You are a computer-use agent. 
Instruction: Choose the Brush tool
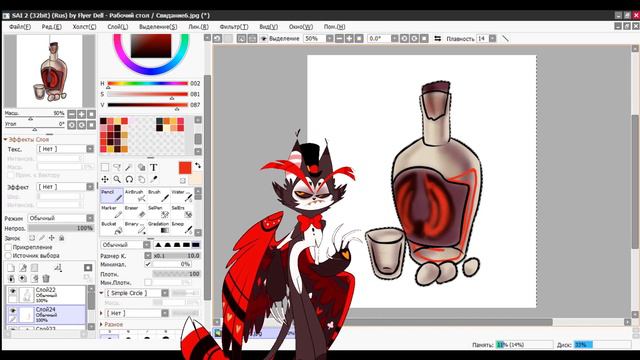[x=158, y=196]
